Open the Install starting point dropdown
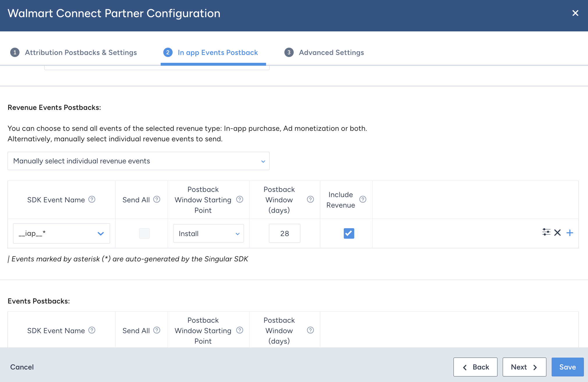Viewport: 588px width, 382px height. click(x=208, y=233)
